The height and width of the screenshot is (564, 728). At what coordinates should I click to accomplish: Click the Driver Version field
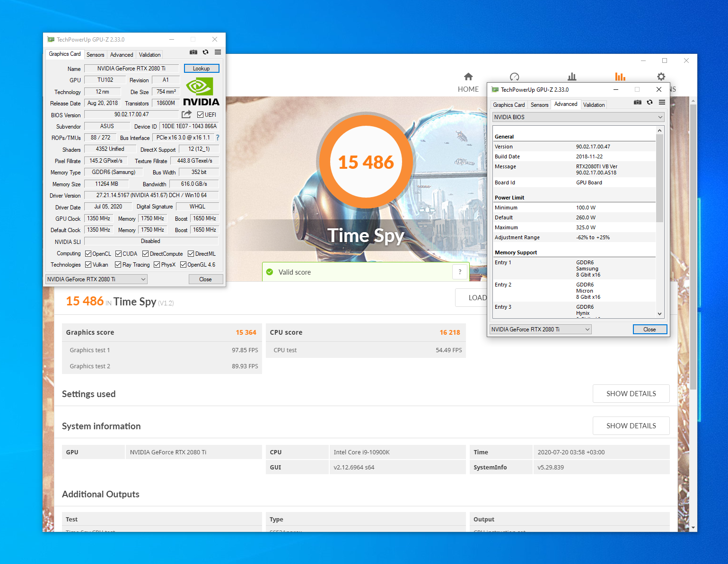[x=151, y=195]
